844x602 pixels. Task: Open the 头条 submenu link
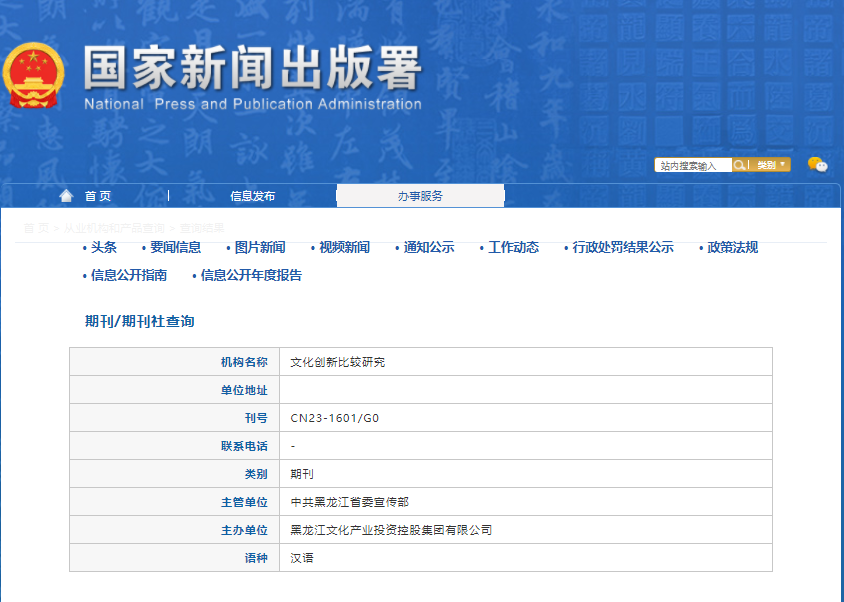(104, 248)
